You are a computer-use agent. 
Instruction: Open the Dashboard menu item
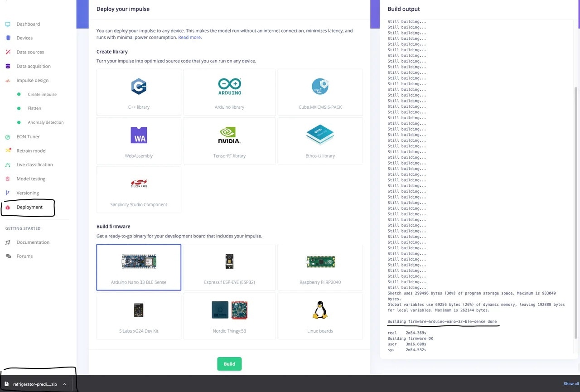click(x=28, y=24)
